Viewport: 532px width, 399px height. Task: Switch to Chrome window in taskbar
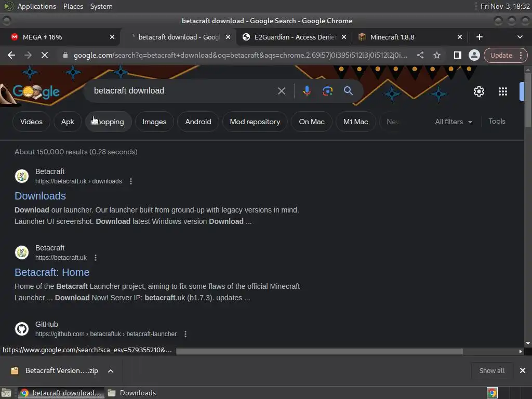tap(61, 393)
